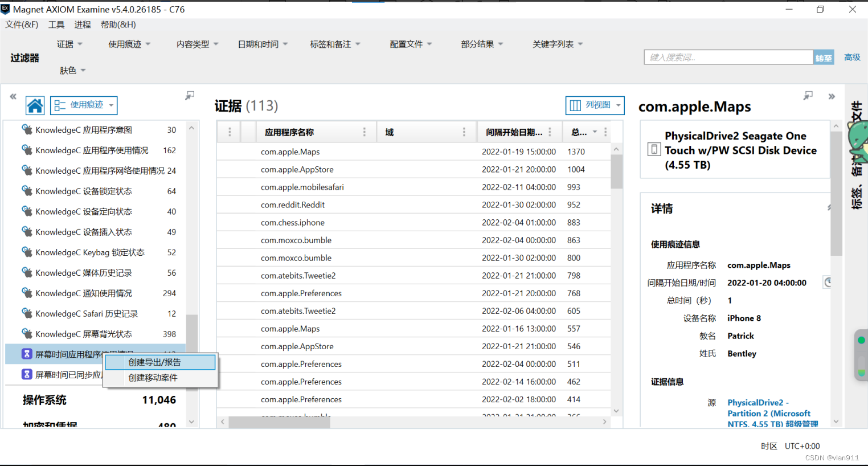Collapse the 详情 section
Viewport: 868px width, 466px height.
829,208
